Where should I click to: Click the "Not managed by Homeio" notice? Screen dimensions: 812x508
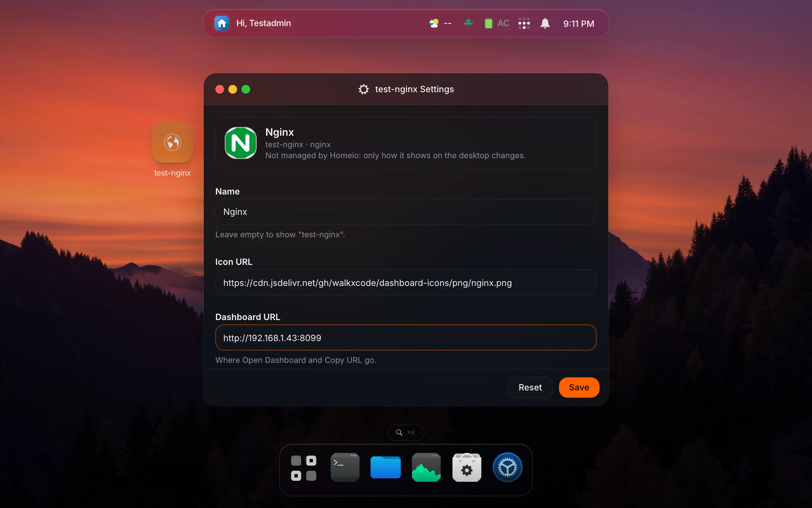point(395,155)
